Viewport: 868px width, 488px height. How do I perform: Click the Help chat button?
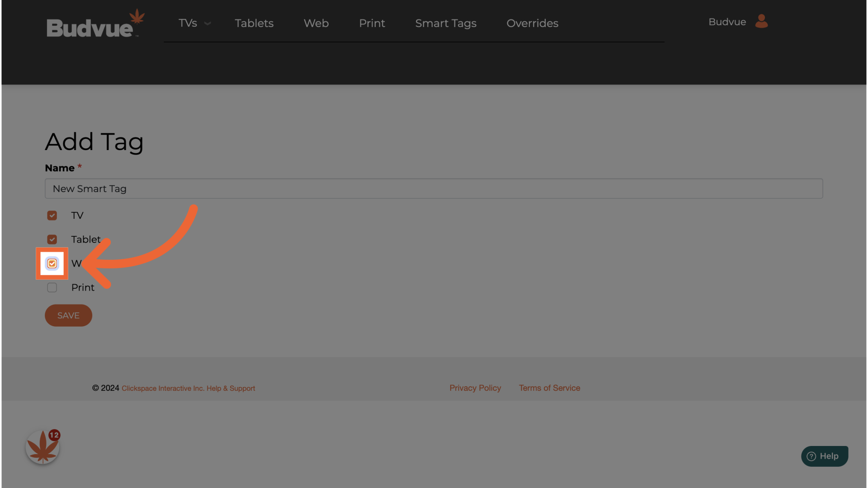tap(824, 456)
